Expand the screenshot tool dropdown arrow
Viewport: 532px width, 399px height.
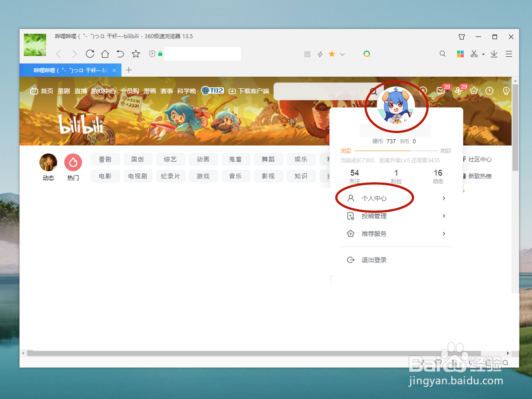tap(484, 55)
